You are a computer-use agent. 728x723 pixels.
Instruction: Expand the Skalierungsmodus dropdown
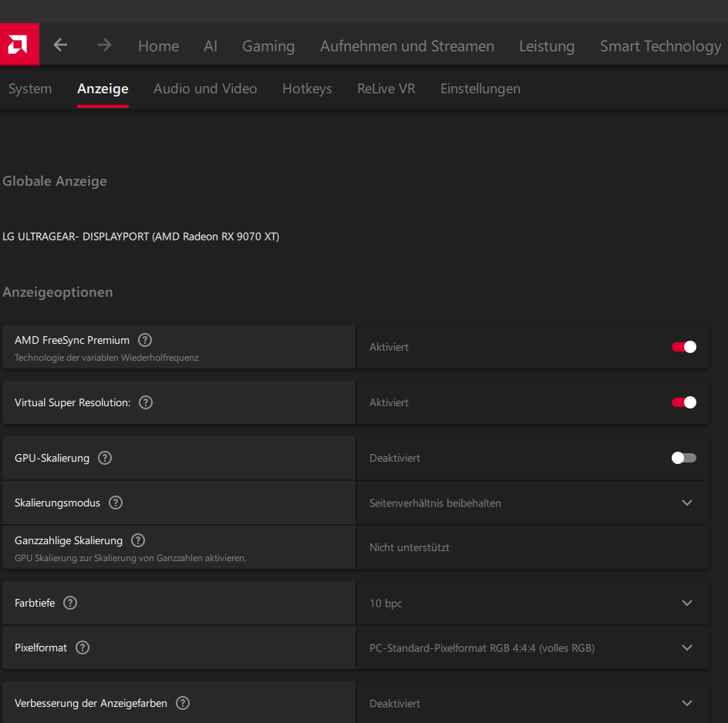coord(687,503)
